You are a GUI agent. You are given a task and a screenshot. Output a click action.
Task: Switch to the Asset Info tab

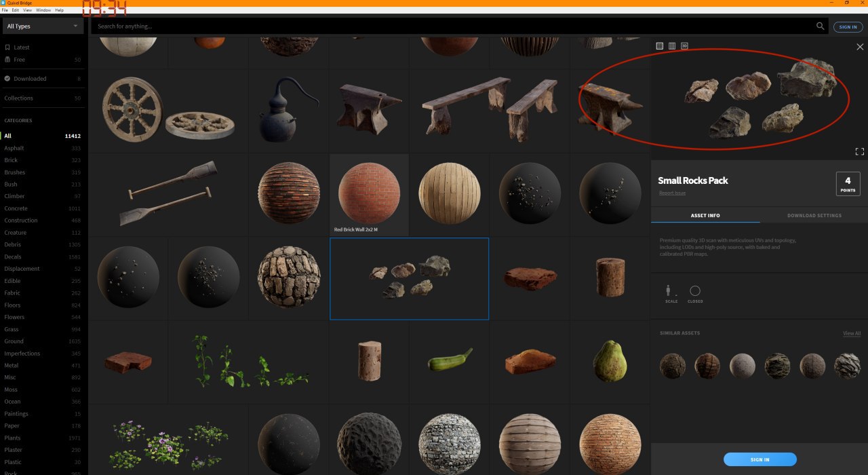(705, 215)
